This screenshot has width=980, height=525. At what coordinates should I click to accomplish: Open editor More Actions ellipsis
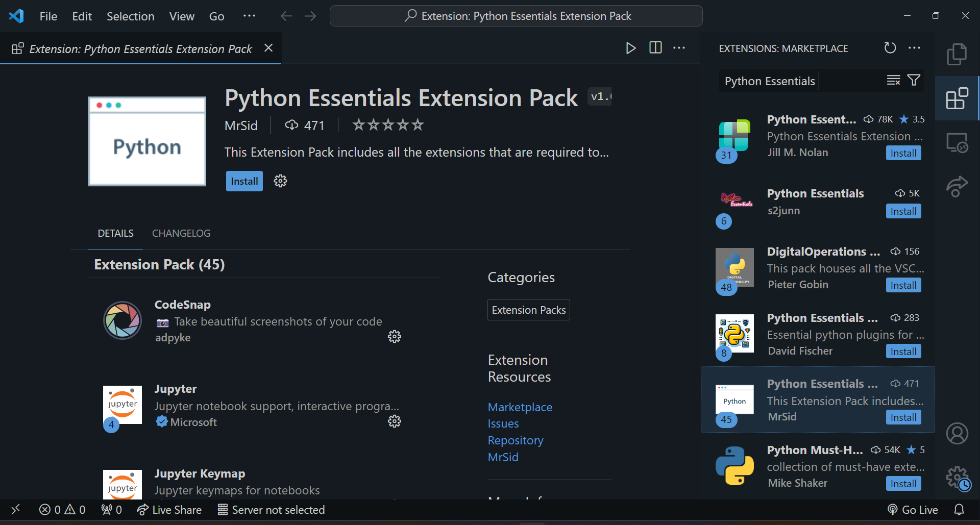(x=679, y=48)
